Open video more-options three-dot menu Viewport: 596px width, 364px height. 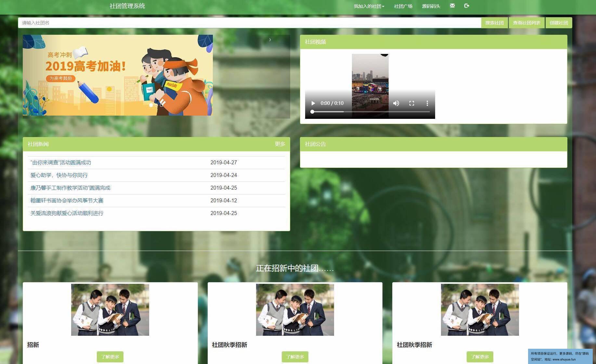(x=427, y=103)
